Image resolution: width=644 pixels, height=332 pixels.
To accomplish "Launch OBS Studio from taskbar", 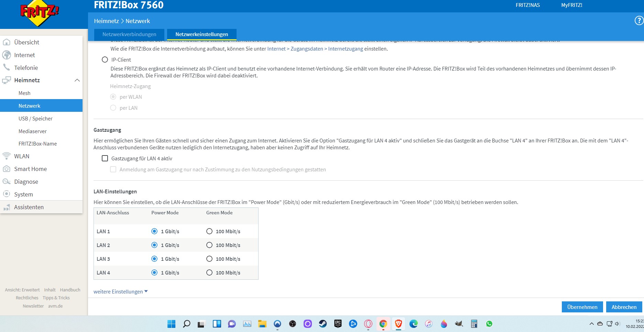I will coord(293,324).
